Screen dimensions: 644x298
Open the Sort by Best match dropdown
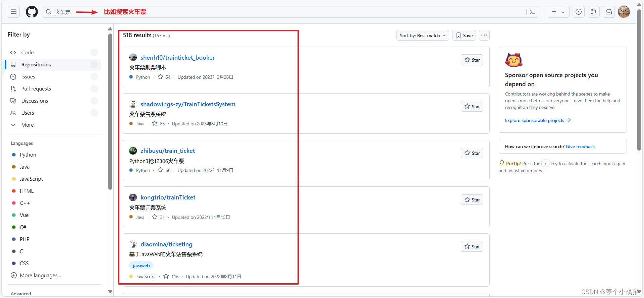pyautogui.click(x=423, y=36)
